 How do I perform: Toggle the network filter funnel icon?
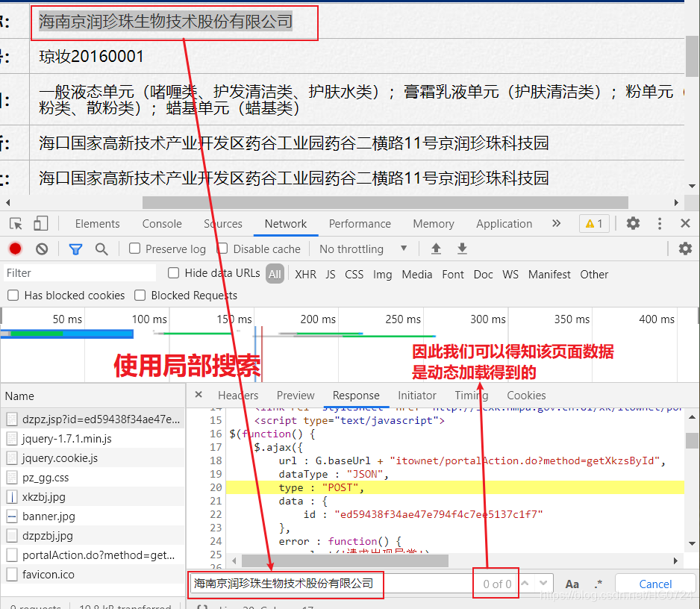point(75,249)
